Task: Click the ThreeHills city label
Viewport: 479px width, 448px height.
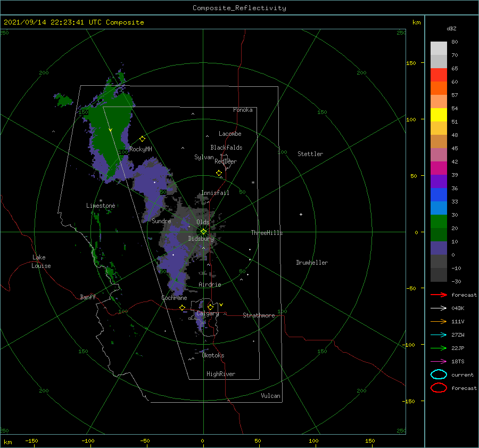Action: (267, 233)
